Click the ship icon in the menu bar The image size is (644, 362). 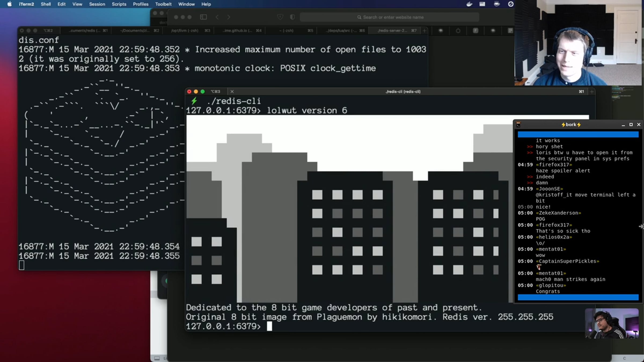pyautogui.click(x=469, y=4)
